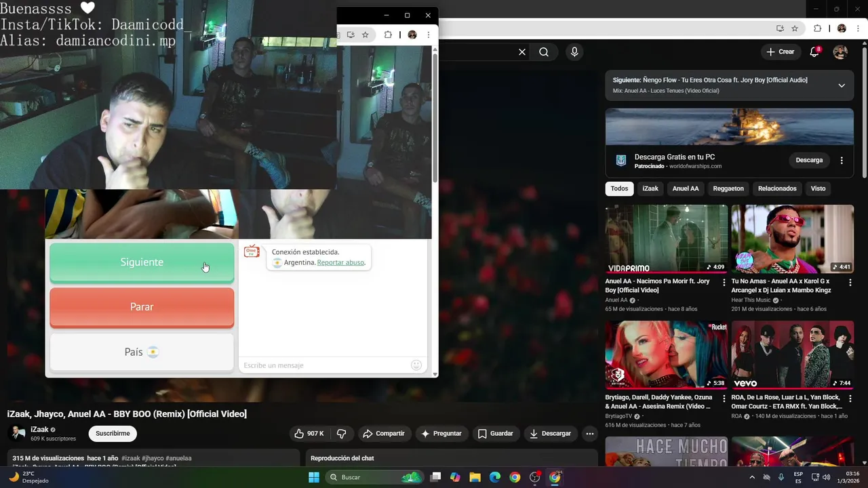Select the Relacionados filter chip
The width and height of the screenshot is (868, 488).
coord(777,188)
